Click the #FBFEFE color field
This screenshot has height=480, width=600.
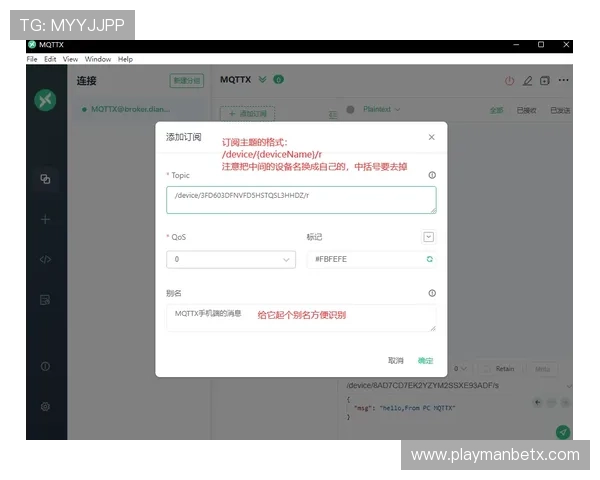[x=371, y=260]
